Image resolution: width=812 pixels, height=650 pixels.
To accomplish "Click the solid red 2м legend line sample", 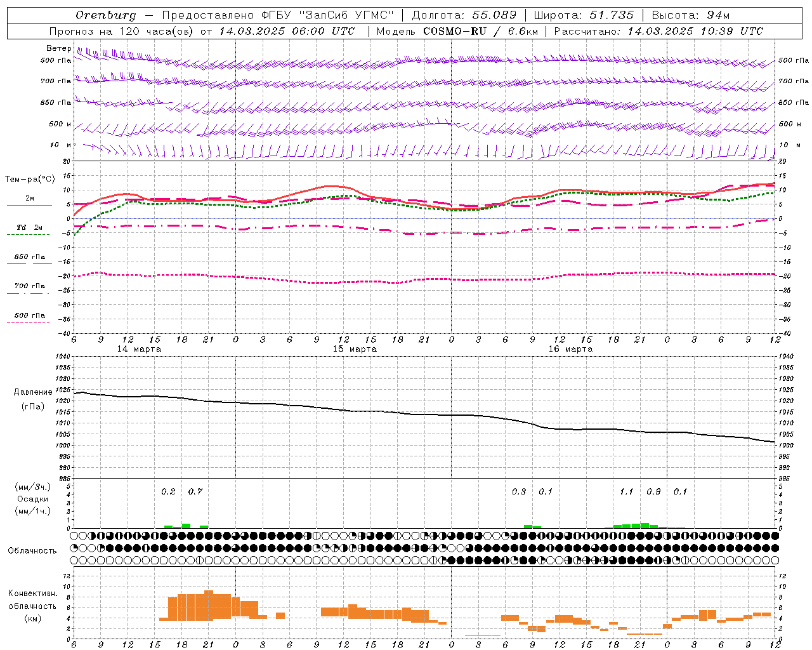I will (x=29, y=205).
